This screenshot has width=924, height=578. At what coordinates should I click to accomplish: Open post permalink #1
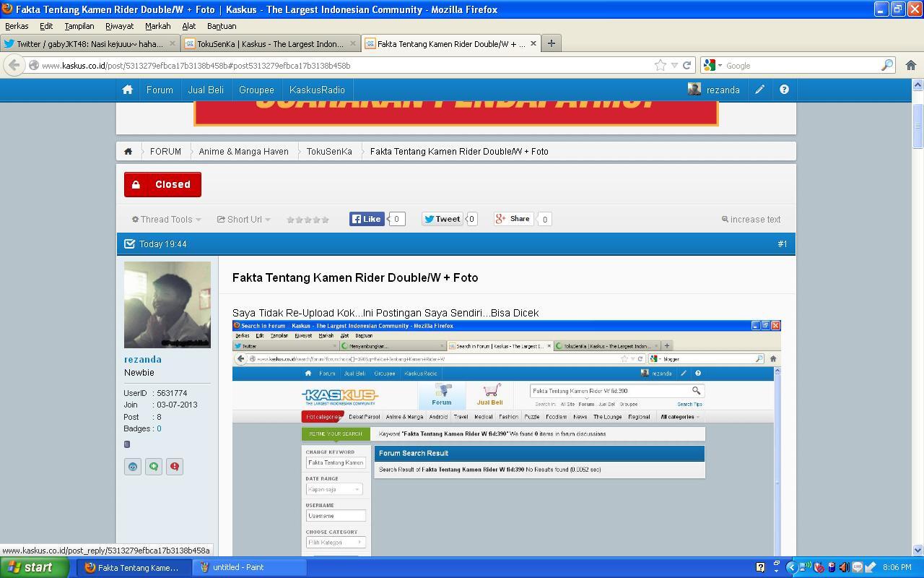tap(783, 244)
